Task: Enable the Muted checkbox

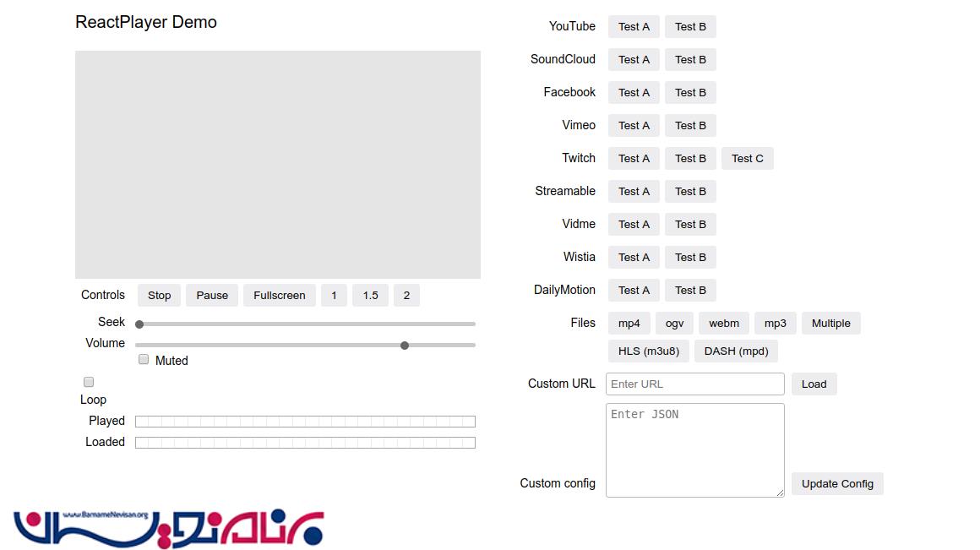Action: 144,359
